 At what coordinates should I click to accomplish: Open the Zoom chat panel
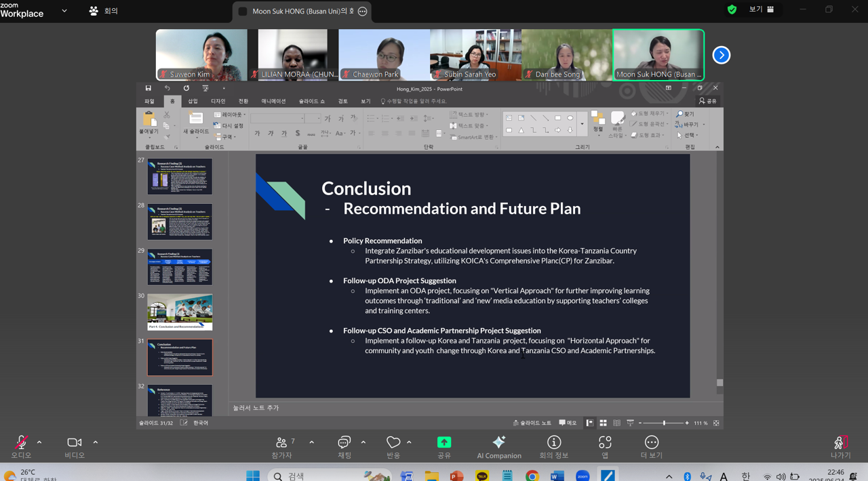point(344,443)
